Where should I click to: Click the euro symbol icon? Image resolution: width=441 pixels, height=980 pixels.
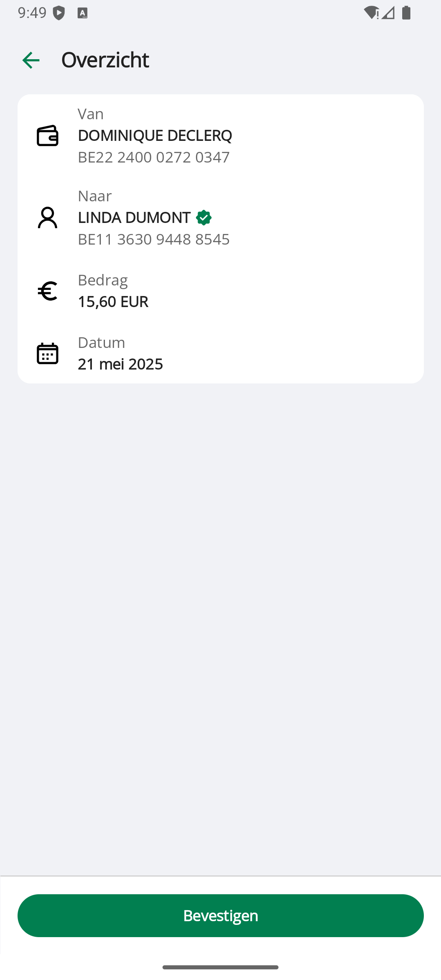tap(47, 291)
